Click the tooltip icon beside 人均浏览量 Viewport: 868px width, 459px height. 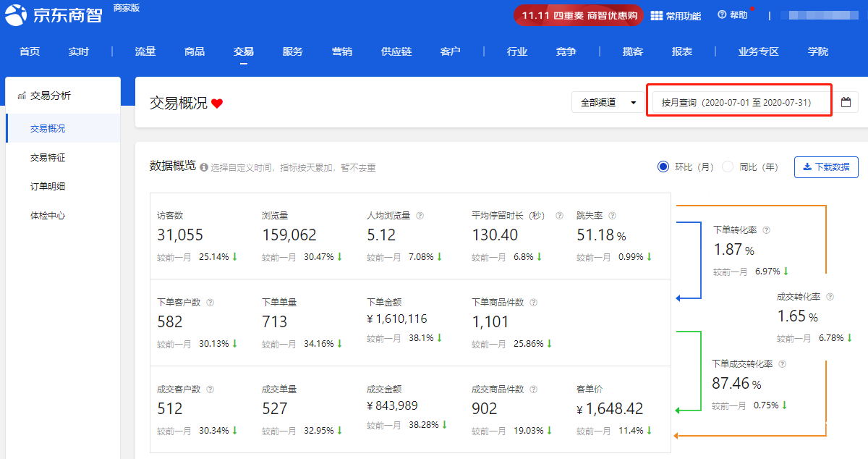(420, 215)
